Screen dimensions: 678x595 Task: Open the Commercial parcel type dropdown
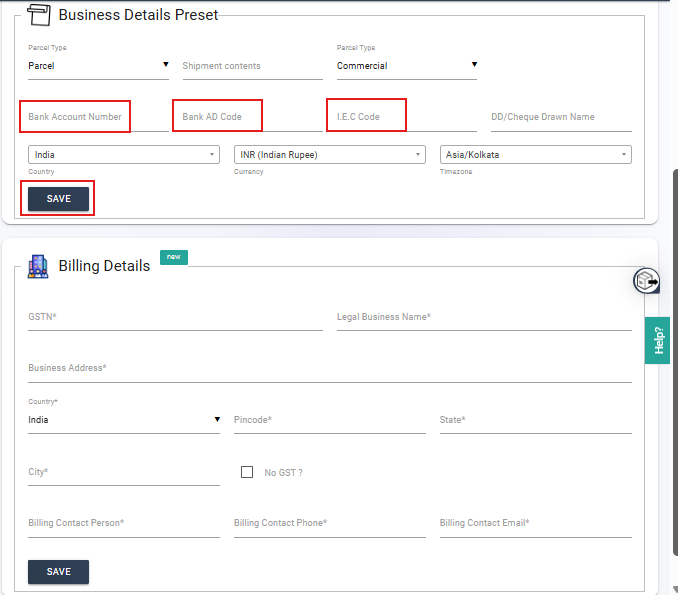(x=407, y=66)
